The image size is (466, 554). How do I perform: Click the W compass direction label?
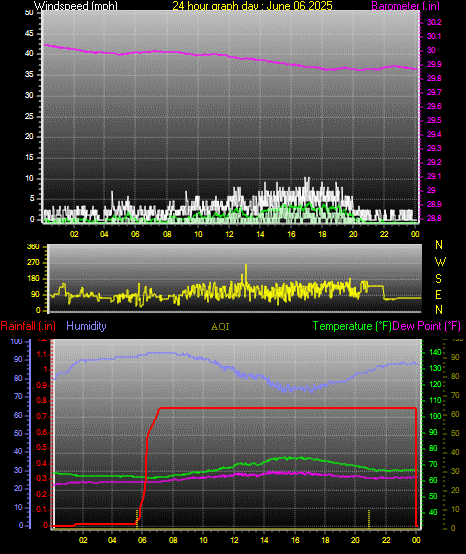(440, 262)
